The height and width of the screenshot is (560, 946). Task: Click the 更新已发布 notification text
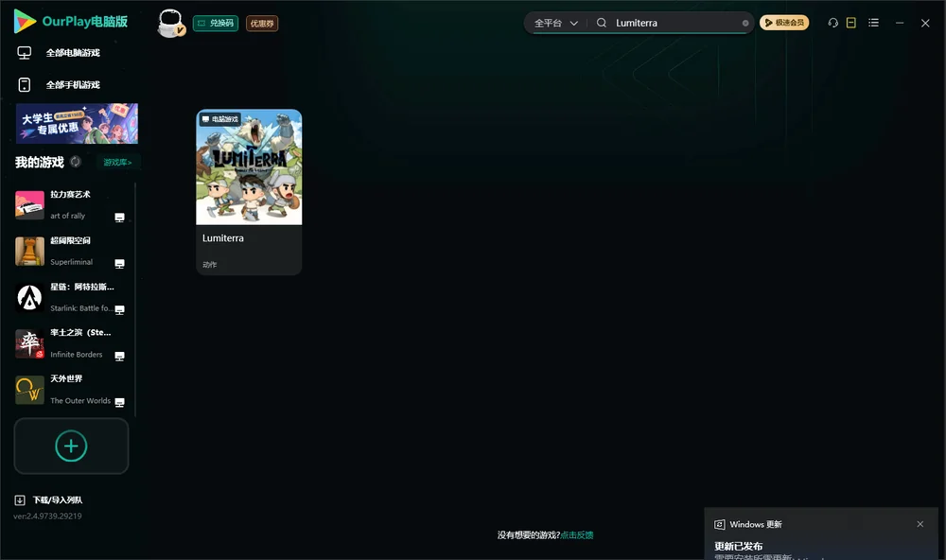739,546
